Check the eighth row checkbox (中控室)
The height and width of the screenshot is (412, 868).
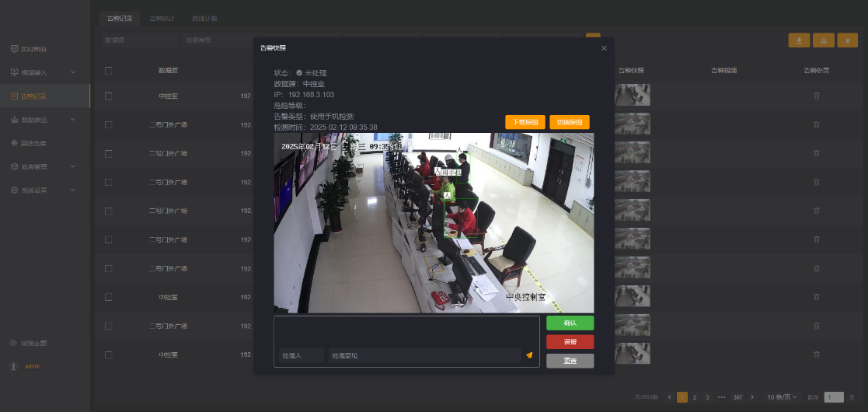coord(109,297)
